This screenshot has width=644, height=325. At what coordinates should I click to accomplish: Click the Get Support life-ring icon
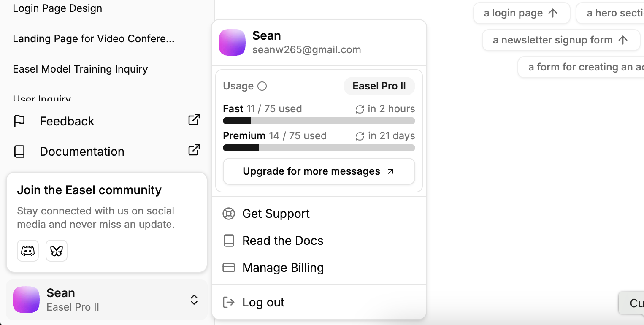228,214
